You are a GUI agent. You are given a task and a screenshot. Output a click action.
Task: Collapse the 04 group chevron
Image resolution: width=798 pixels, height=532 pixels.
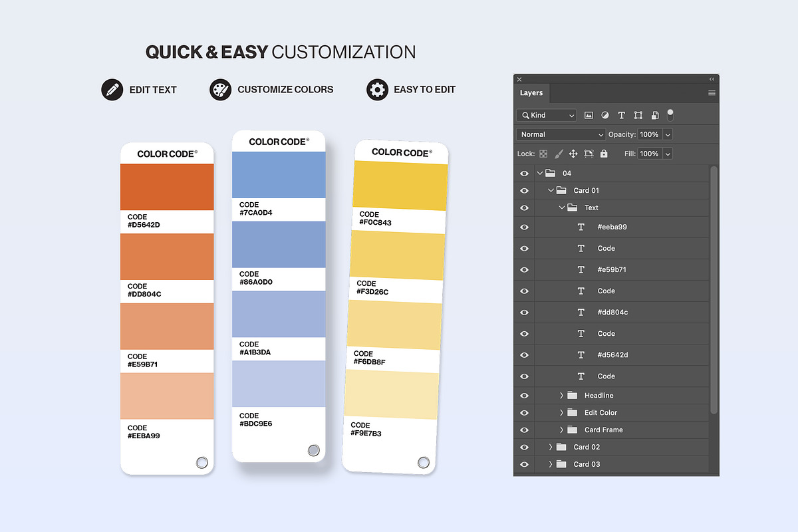(539, 173)
